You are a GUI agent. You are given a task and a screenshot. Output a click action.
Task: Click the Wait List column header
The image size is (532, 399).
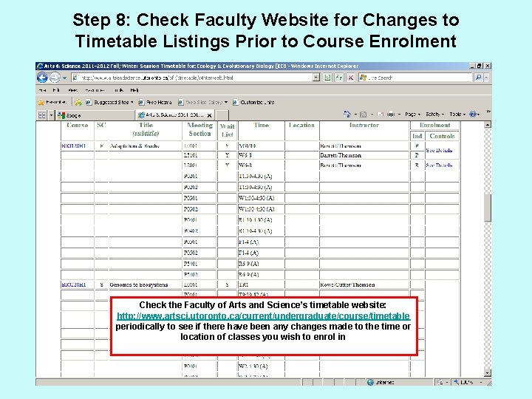(227, 130)
